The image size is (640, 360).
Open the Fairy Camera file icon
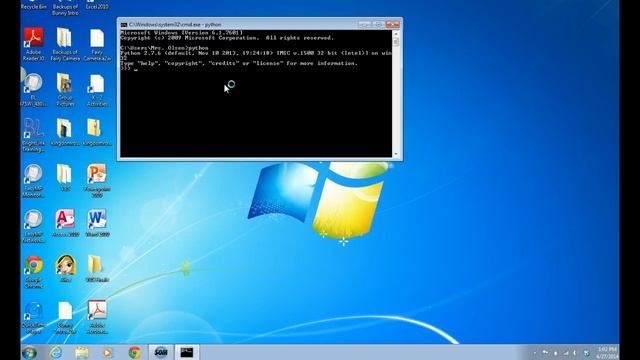click(97, 44)
